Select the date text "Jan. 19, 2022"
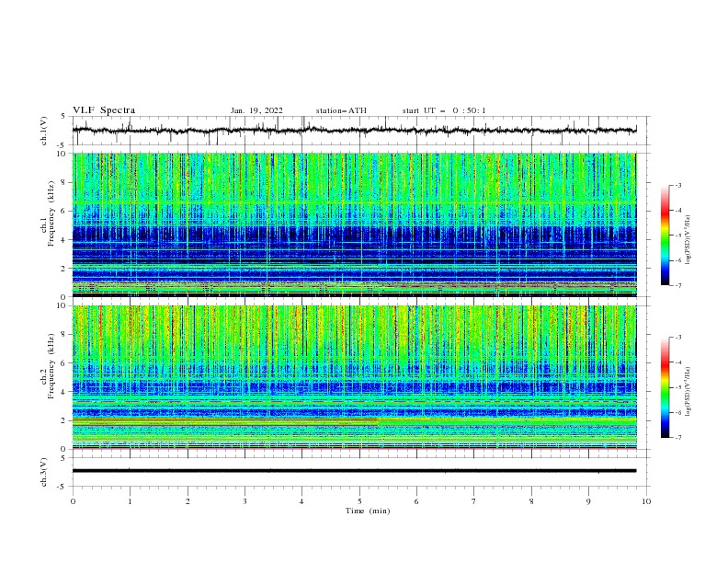 click(256, 110)
